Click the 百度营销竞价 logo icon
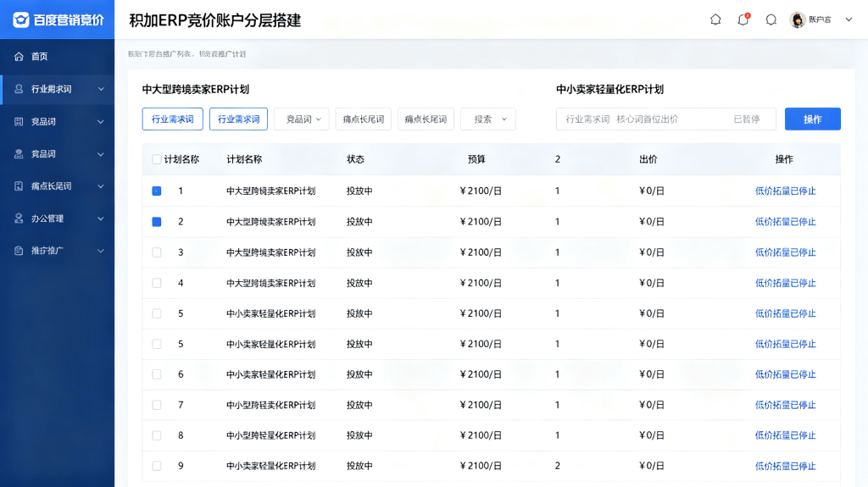The image size is (868, 487). point(20,20)
